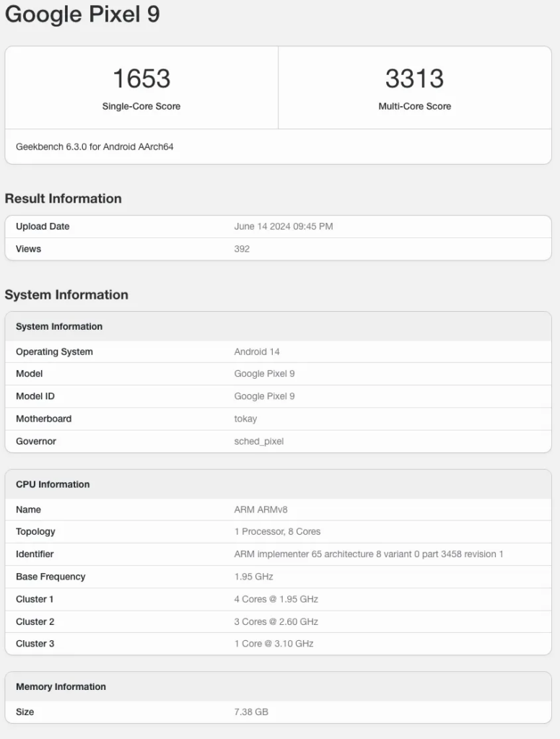Viewport: 560px width, 739px height.
Task: Click the CPU Information table header
Action: click(53, 484)
